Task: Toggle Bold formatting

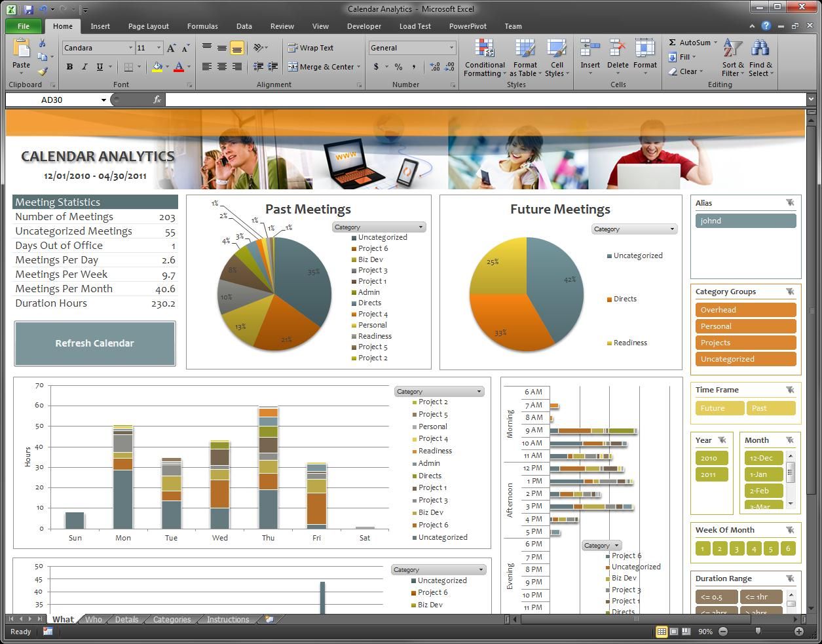Action: click(69, 67)
